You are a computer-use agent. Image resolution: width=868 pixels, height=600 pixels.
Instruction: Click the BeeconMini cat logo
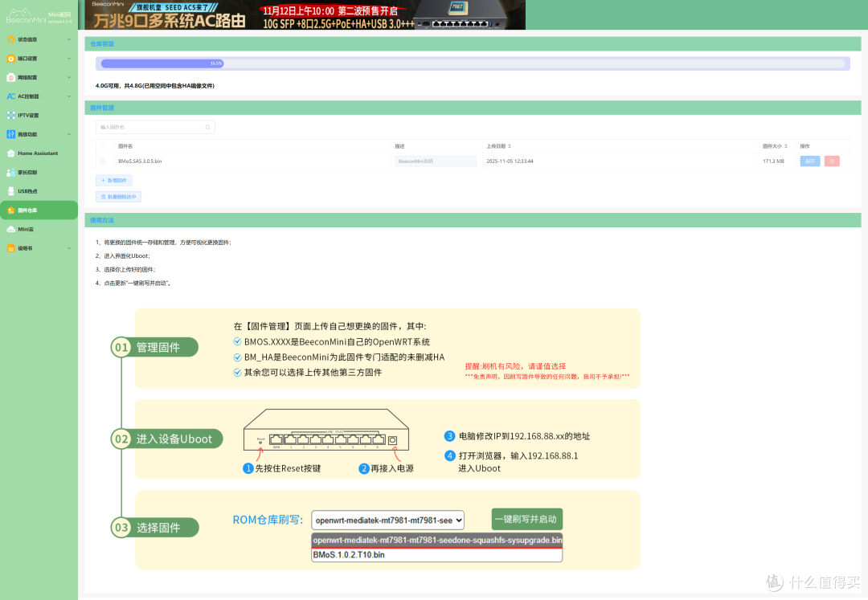click(x=26, y=16)
